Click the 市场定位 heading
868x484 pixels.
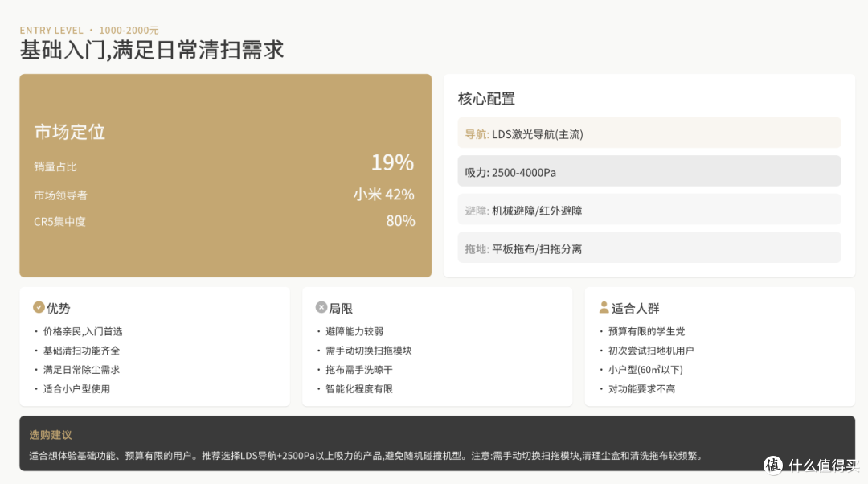(70, 132)
